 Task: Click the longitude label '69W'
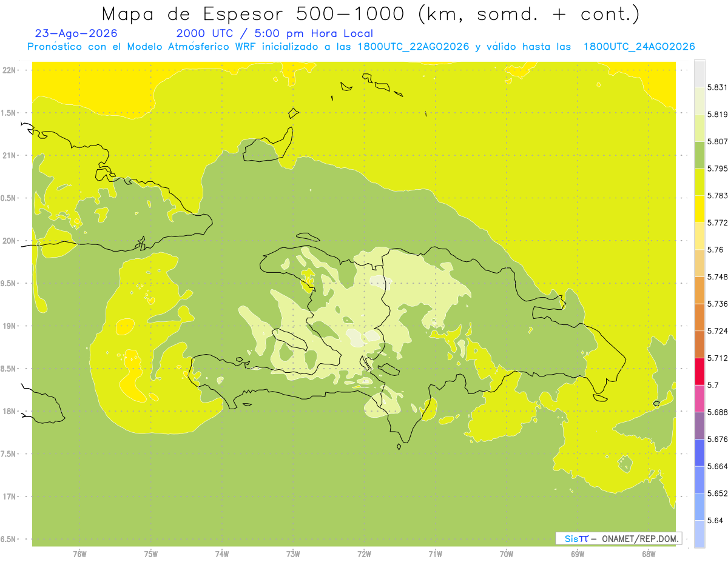tap(578, 554)
